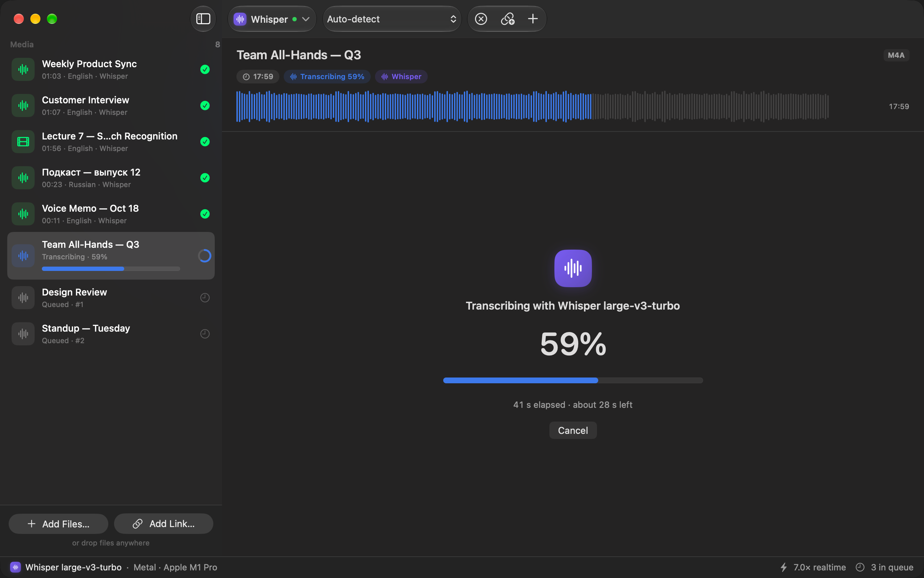924x578 pixels.
Task: Click the Transcribing 59% status badge
Action: pos(327,77)
